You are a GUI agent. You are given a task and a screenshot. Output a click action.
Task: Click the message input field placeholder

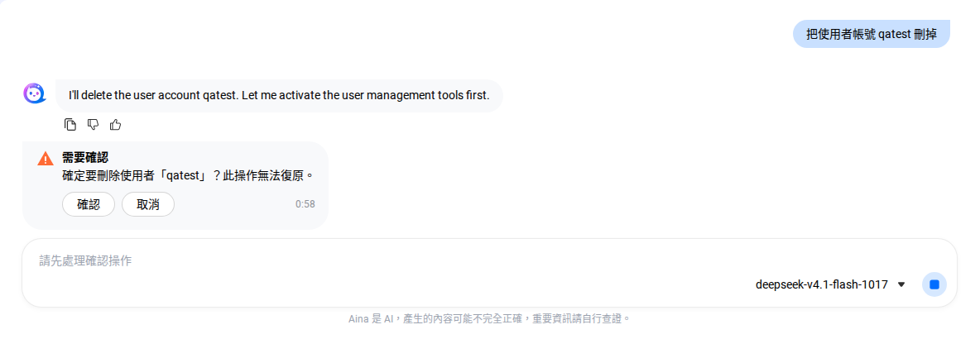[85, 261]
